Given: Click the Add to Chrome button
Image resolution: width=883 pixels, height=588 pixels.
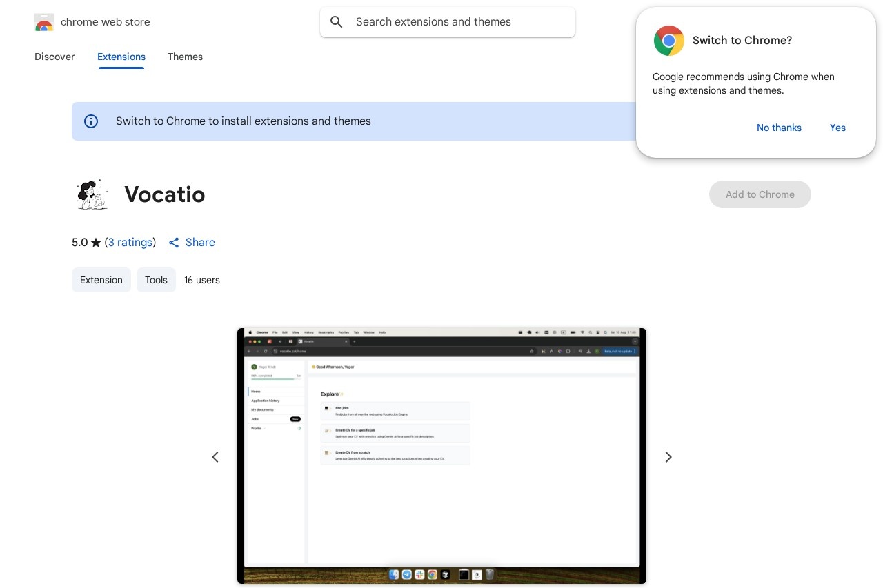Looking at the screenshot, I should click(760, 194).
